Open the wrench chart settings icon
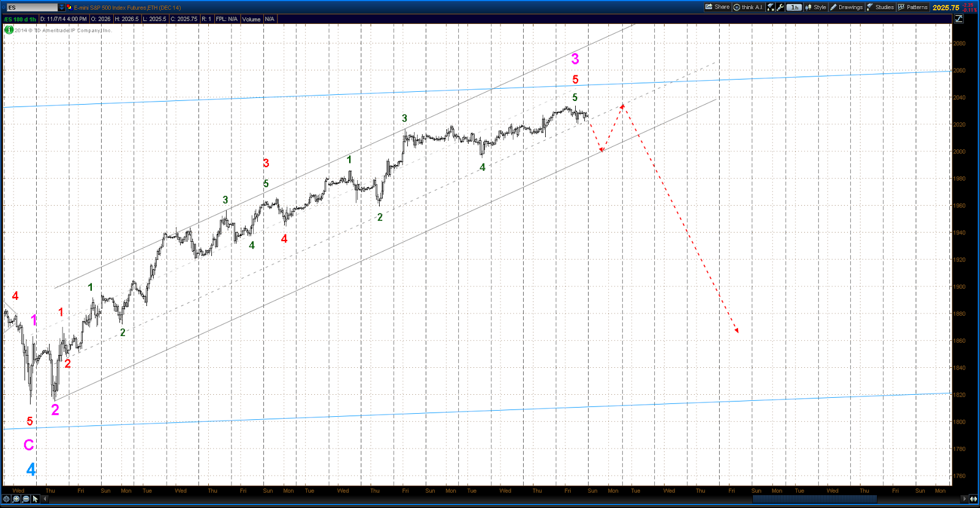980x508 pixels. (780, 7)
